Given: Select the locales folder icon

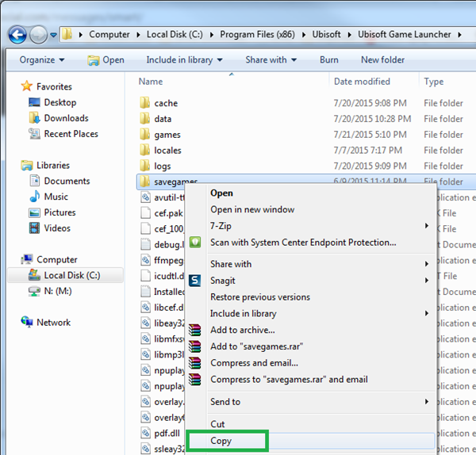Looking at the screenshot, I should tap(145, 150).
